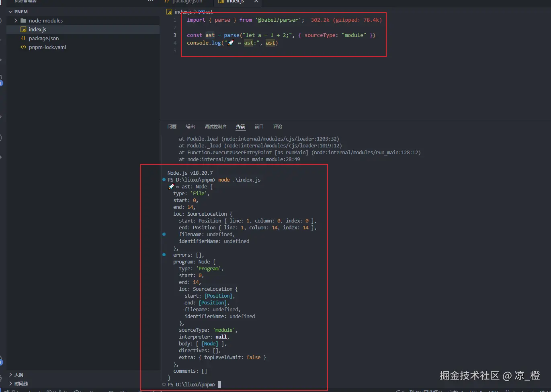551x392 pixels.
Task: Collapse the PNPM explorer section
Action: 11,12
